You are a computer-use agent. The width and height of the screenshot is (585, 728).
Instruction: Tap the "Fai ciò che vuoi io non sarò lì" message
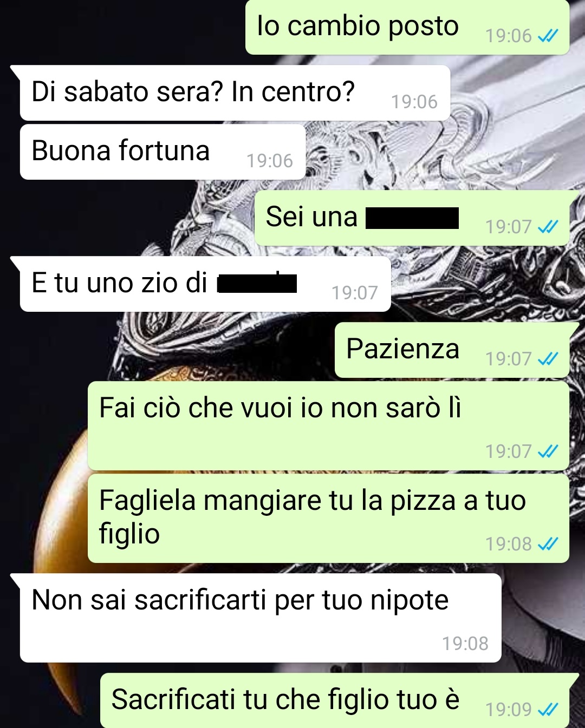[328, 425]
